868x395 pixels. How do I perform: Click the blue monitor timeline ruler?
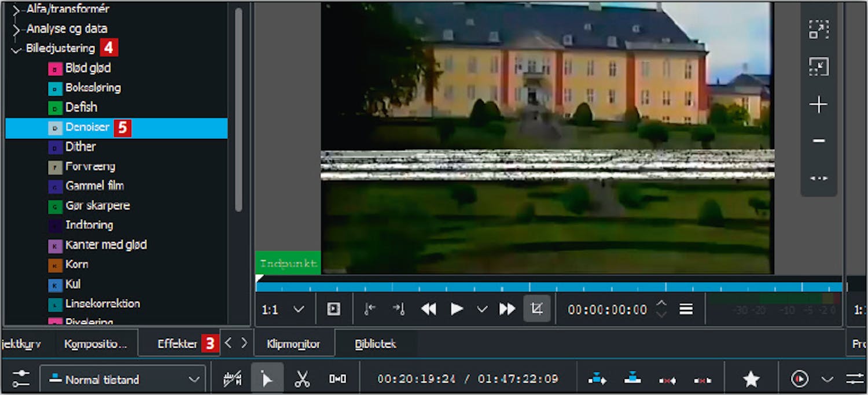(x=548, y=287)
